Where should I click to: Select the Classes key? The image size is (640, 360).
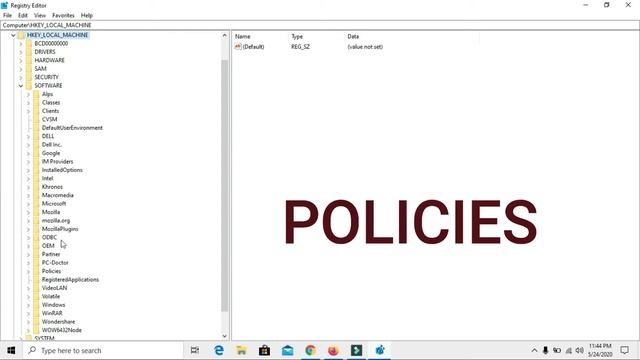(51, 102)
